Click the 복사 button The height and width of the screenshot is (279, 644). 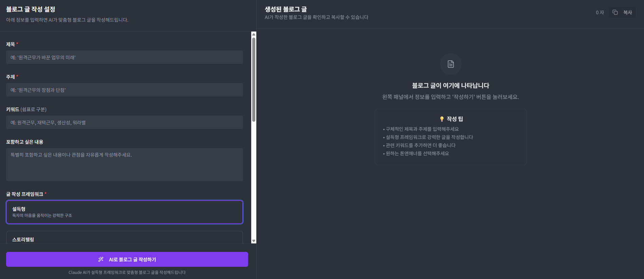pos(622,12)
